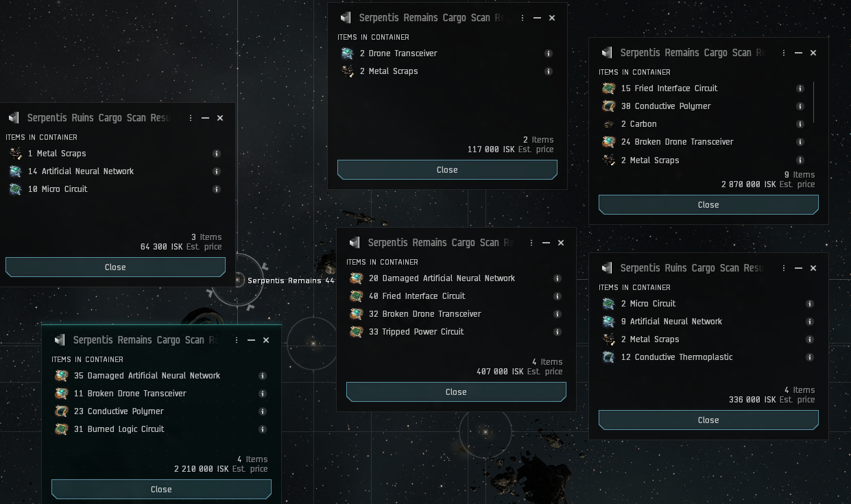Show info for 38 Conductive Polymer
Viewport: 851px width, 504px height.
tap(800, 106)
